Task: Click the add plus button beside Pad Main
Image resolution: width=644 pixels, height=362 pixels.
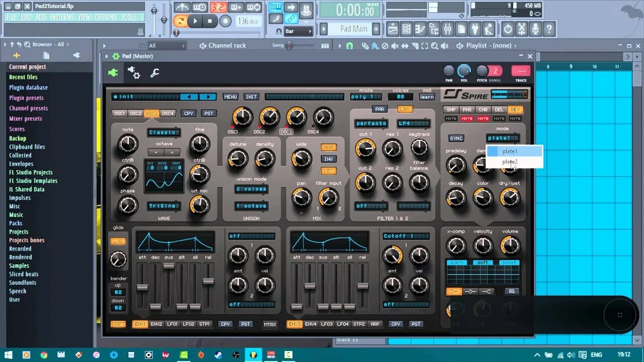Action: coord(376,29)
